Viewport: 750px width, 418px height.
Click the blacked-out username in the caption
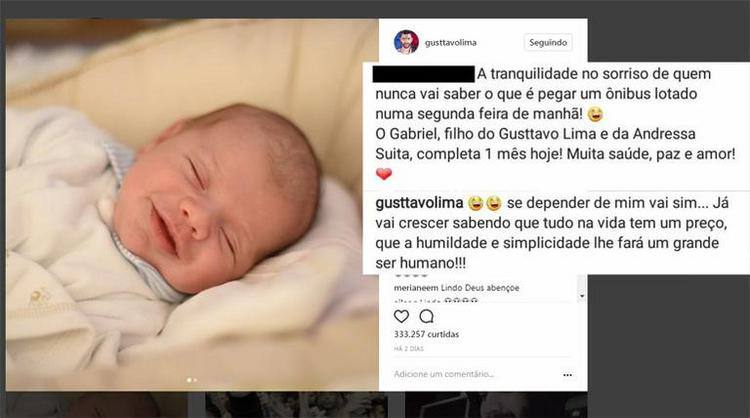(x=423, y=74)
